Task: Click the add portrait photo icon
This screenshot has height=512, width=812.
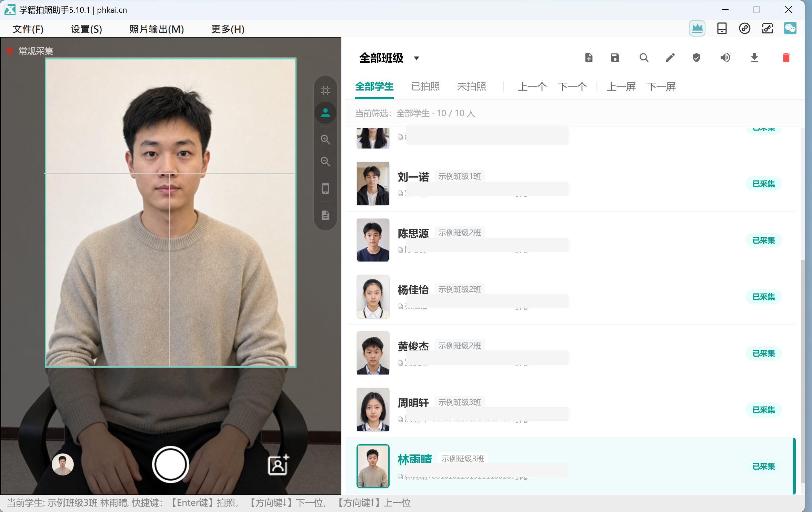Action: coord(278,464)
